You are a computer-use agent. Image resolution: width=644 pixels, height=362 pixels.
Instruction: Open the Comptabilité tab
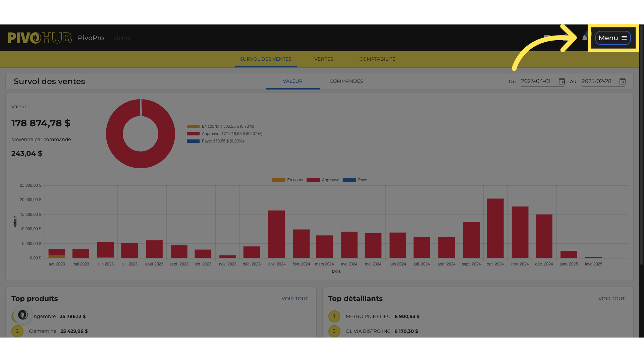coord(377,59)
